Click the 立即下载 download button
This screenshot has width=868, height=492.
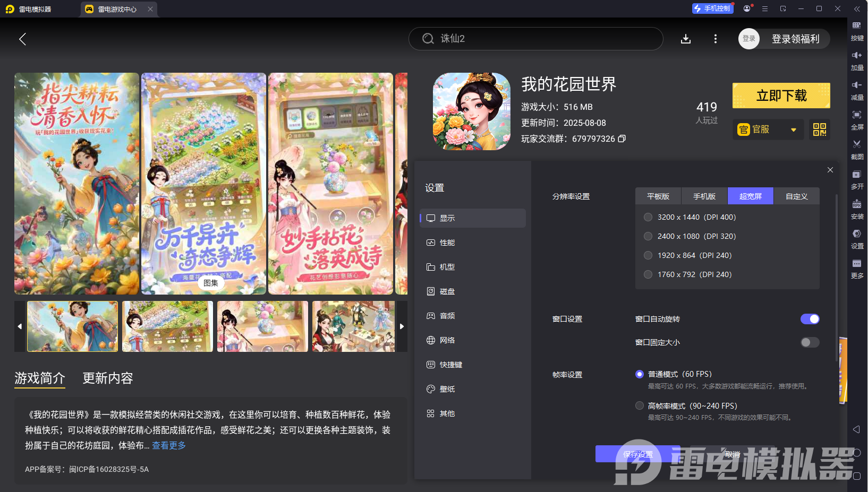tap(781, 96)
